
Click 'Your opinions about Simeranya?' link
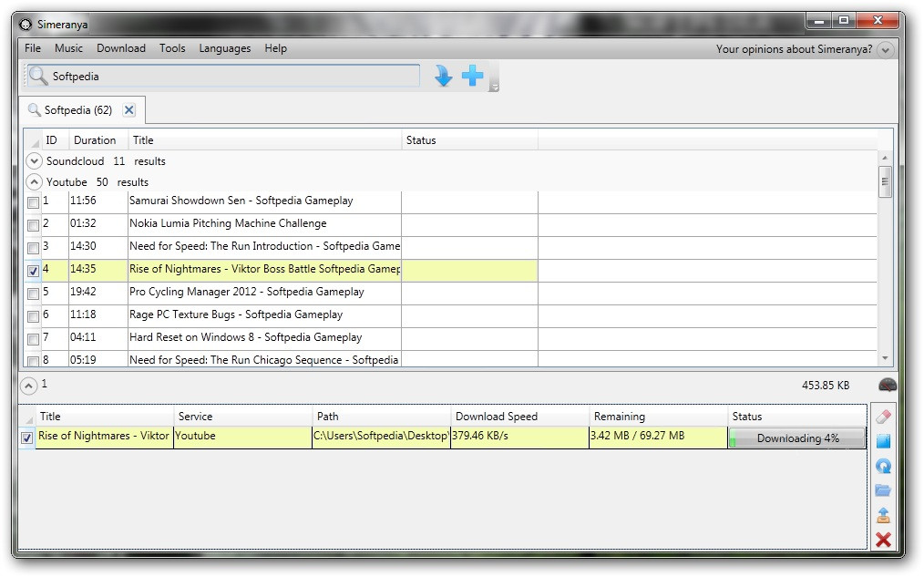795,49
